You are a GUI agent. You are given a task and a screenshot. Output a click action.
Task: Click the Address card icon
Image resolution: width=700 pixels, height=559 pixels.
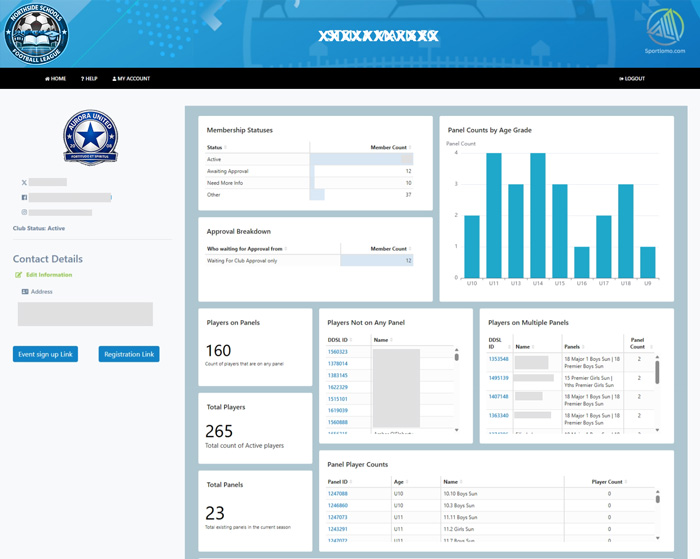coord(25,292)
